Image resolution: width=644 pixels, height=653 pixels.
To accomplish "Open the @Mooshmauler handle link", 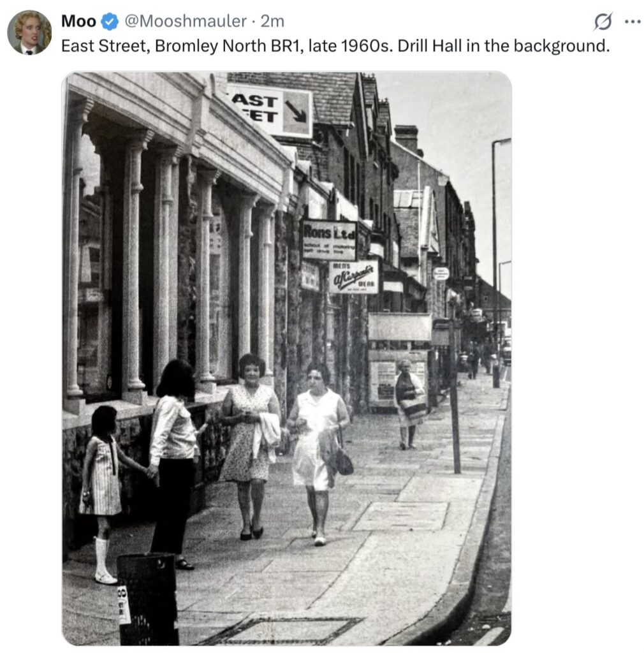I will [185, 22].
